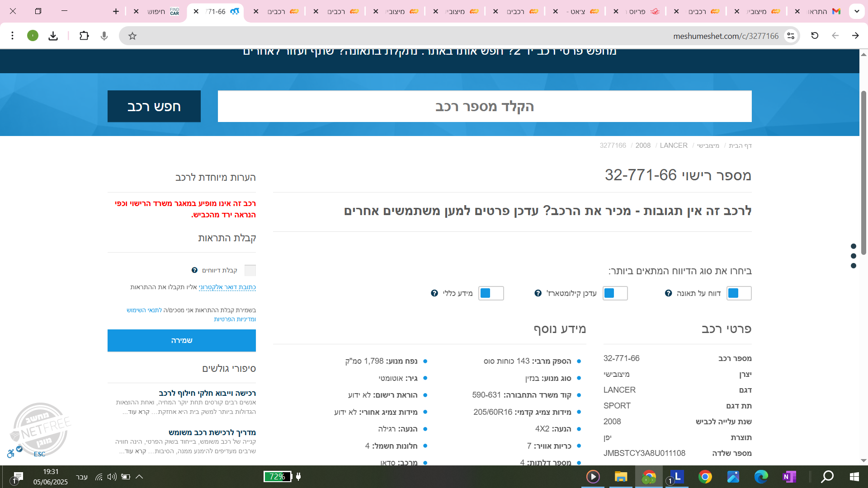Image resolution: width=868 pixels, height=488 pixels.
Task: Open article רכישה וייבוא חלקי חילוף לרכב
Action: coord(207,393)
